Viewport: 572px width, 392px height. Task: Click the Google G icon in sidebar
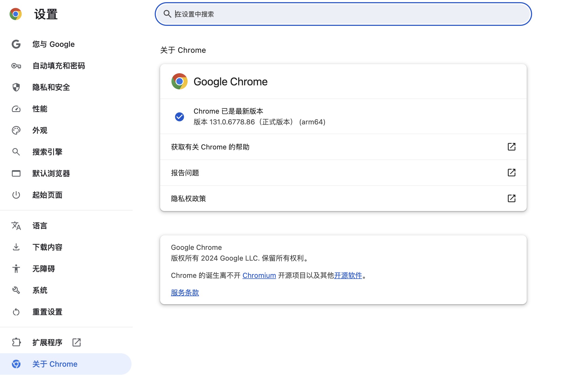tap(16, 44)
